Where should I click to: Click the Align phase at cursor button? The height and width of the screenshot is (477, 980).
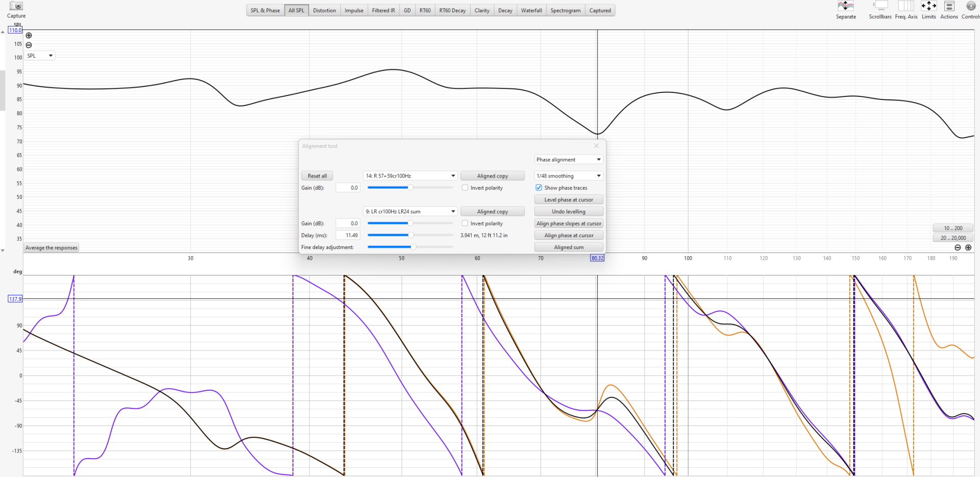569,236
